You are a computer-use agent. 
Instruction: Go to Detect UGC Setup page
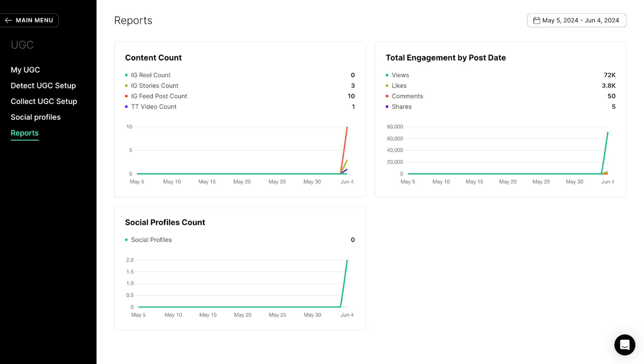[x=43, y=86]
